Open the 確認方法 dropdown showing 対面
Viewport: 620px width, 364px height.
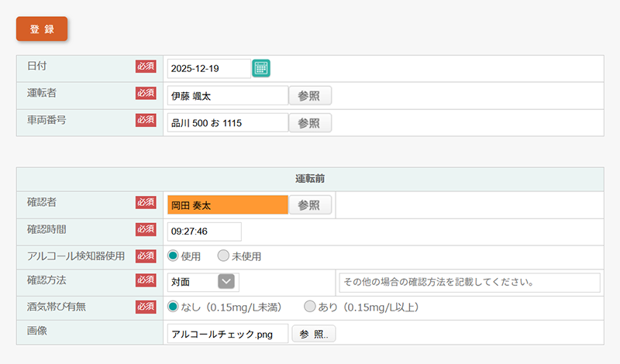pos(203,283)
